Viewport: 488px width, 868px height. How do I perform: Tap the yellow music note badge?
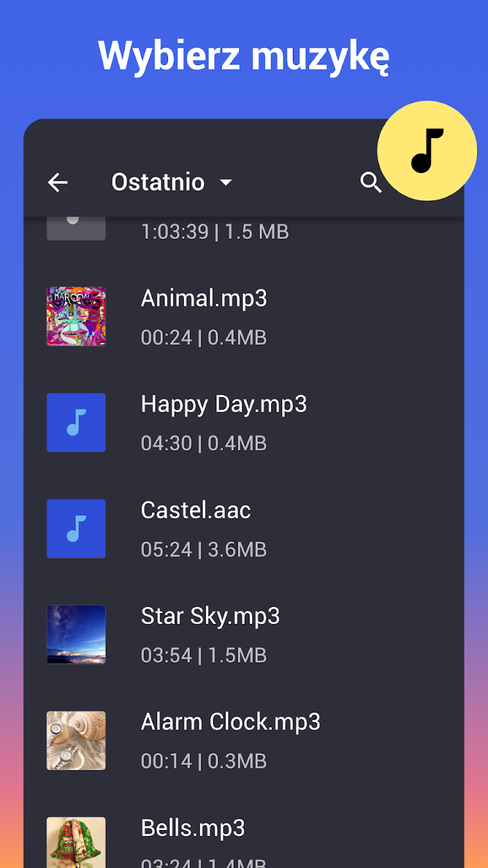pyautogui.click(x=427, y=151)
